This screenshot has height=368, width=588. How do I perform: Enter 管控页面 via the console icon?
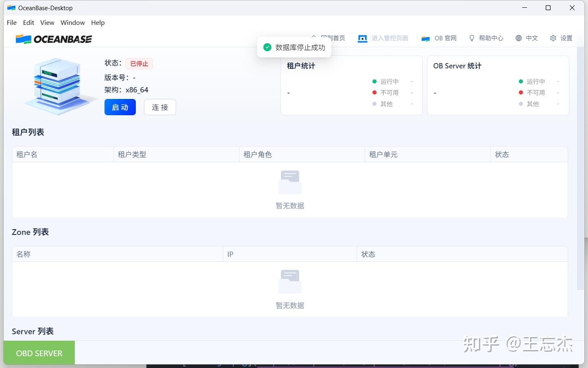[x=362, y=38]
